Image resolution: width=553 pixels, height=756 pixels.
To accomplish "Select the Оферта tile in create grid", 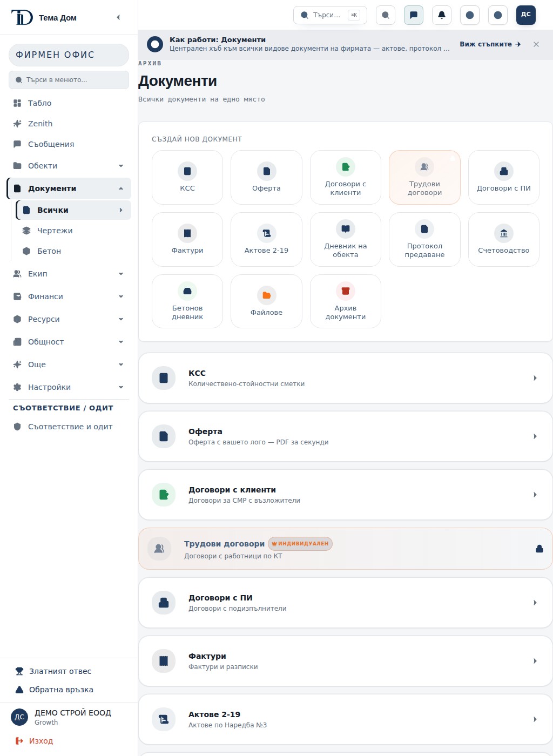I will 266,178.
